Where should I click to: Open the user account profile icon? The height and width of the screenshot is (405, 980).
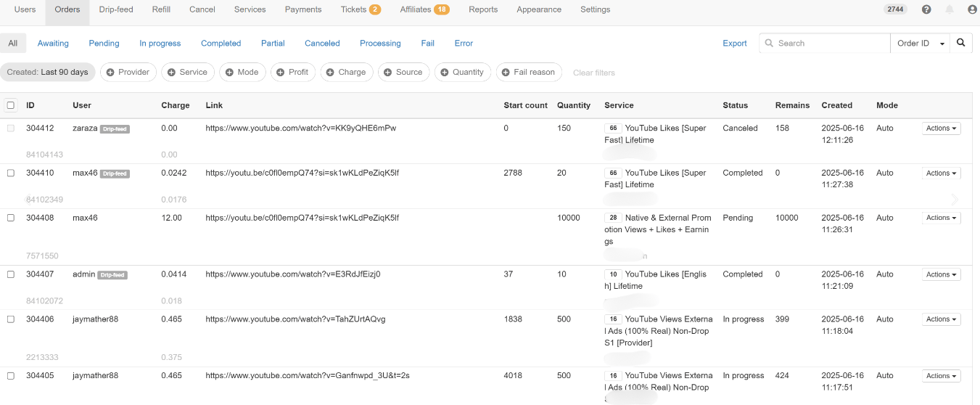[972, 9]
